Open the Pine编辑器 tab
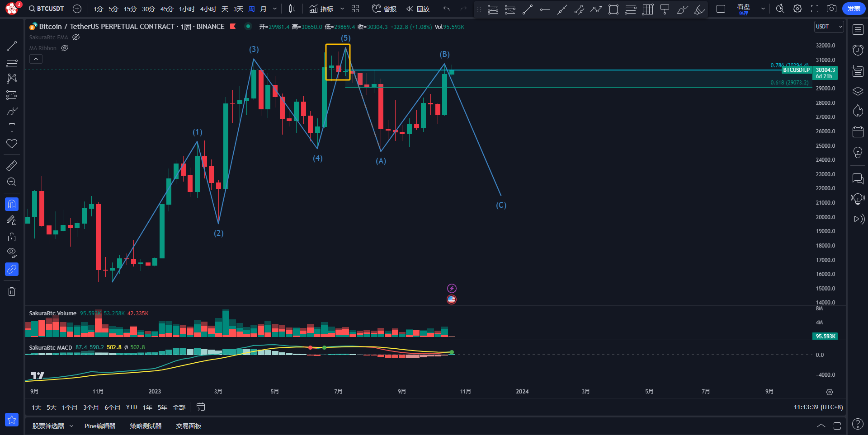This screenshot has height=435, width=868. coord(100,426)
